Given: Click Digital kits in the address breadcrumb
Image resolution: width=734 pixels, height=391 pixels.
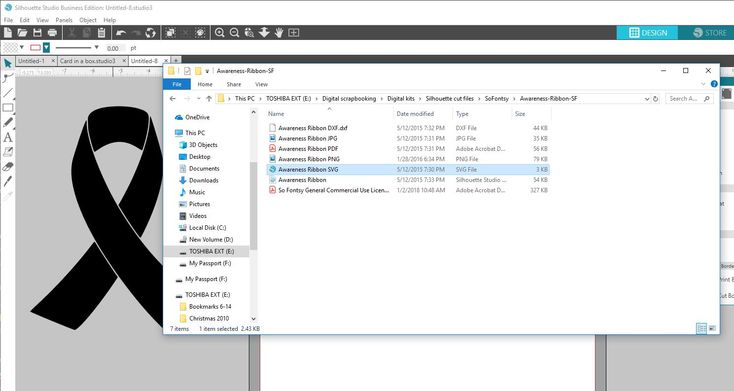Looking at the screenshot, I should [401, 99].
